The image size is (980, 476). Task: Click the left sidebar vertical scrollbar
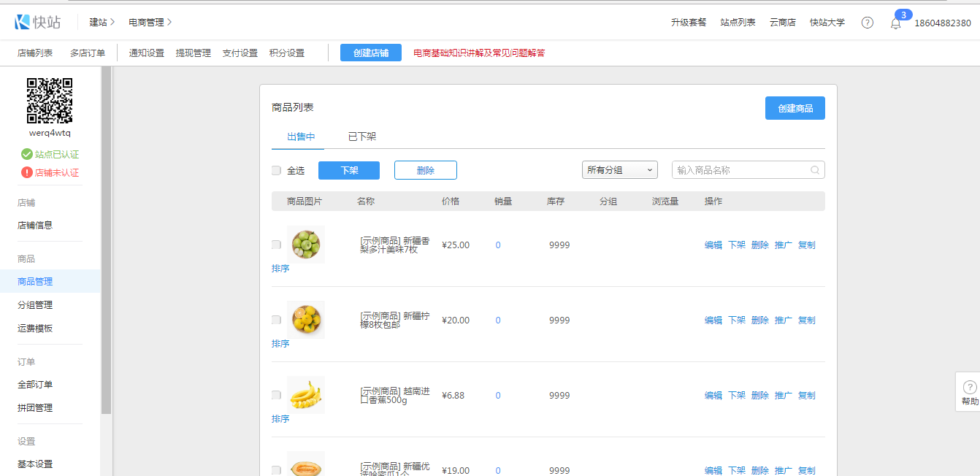pyautogui.click(x=106, y=241)
